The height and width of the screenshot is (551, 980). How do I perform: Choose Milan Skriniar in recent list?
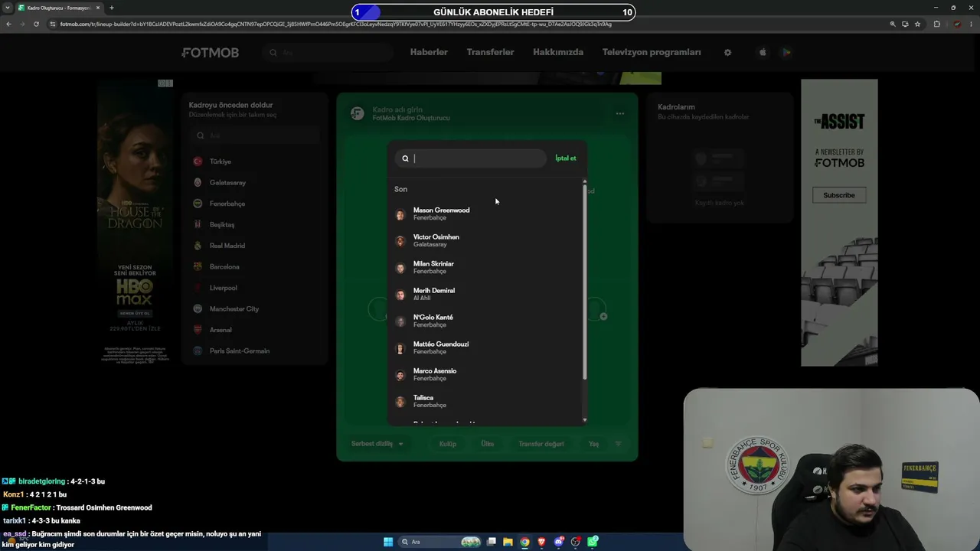486,268
